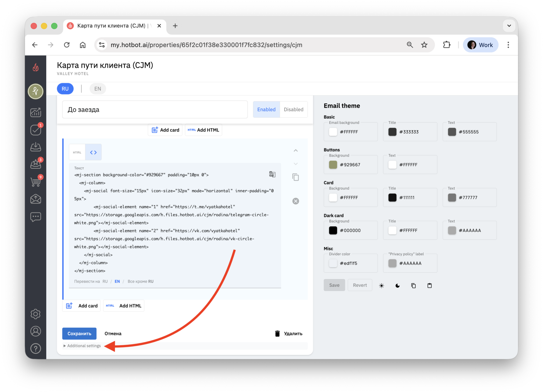Viewport: 543px width, 392px height.
Task: Click Add card above the HTML block
Action: [x=165, y=130]
